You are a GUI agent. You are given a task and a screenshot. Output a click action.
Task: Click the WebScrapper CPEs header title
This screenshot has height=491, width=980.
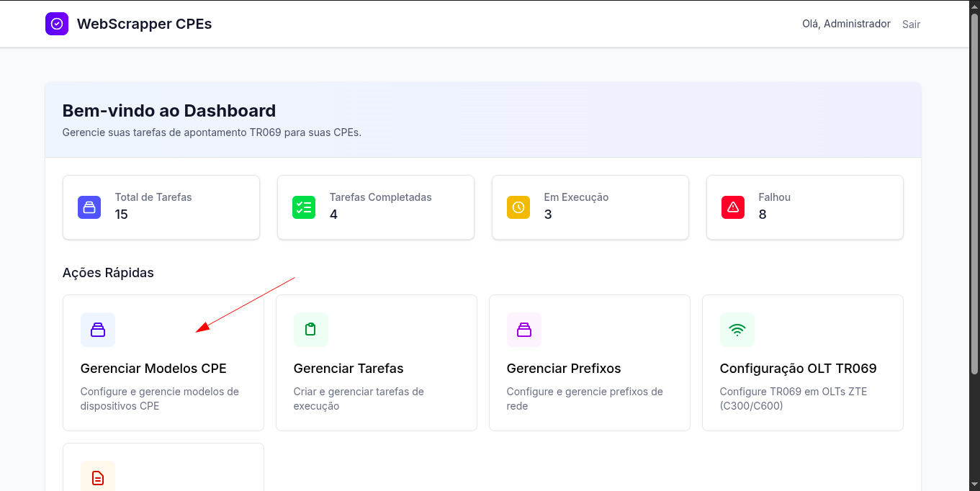point(144,24)
